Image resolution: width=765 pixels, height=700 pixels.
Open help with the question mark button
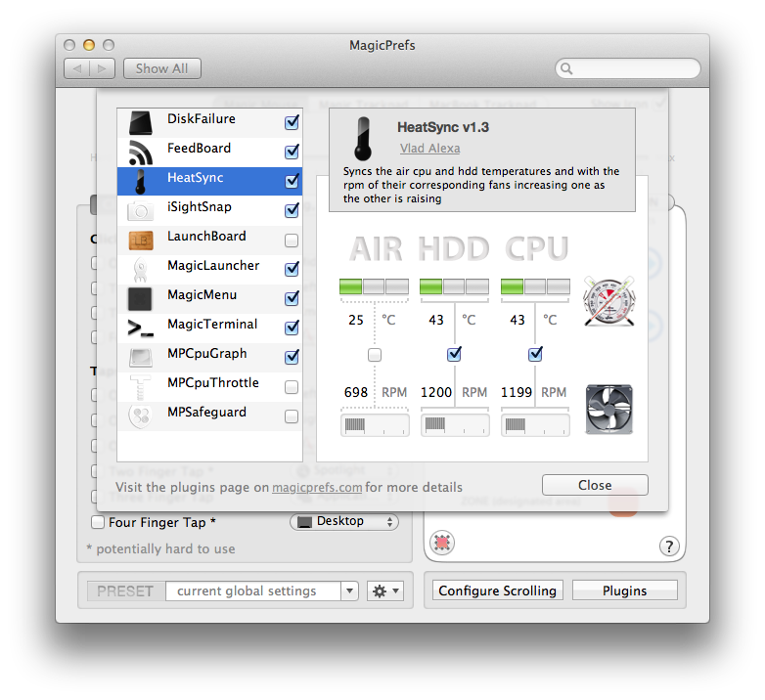669,546
